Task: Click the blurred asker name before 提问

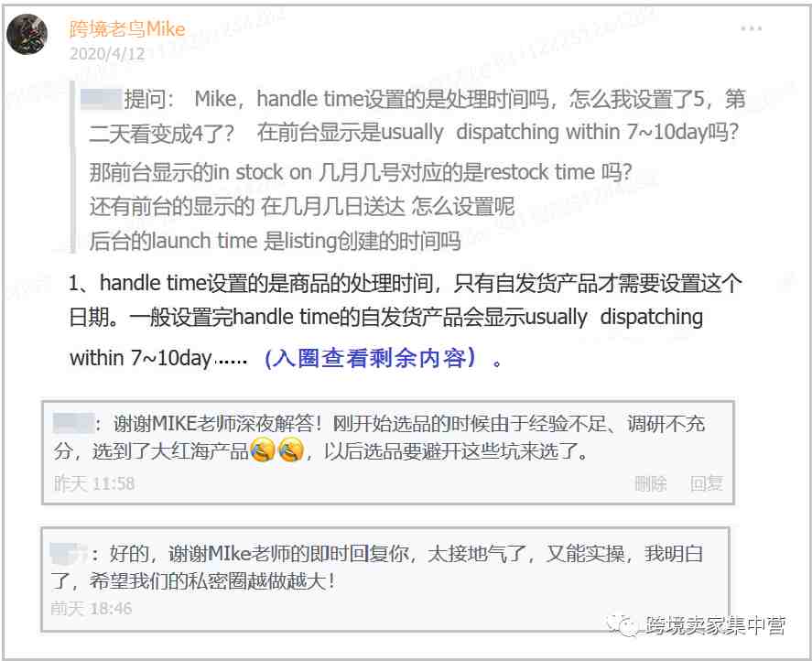Action: pyautogui.click(x=101, y=99)
